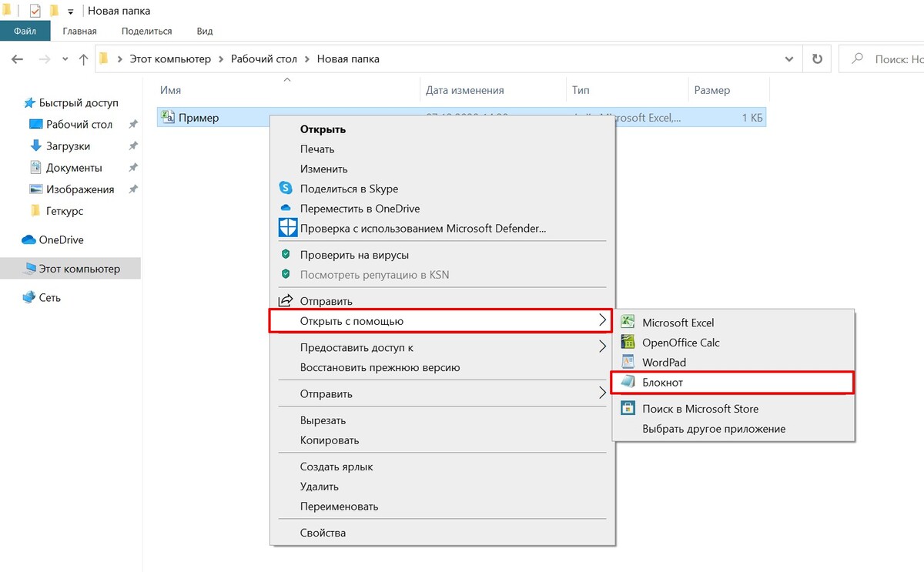The width and height of the screenshot is (924, 572).
Task: Switch to the 'Поделиться' ribbon tab
Action: pyautogui.click(x=147, y=32)
